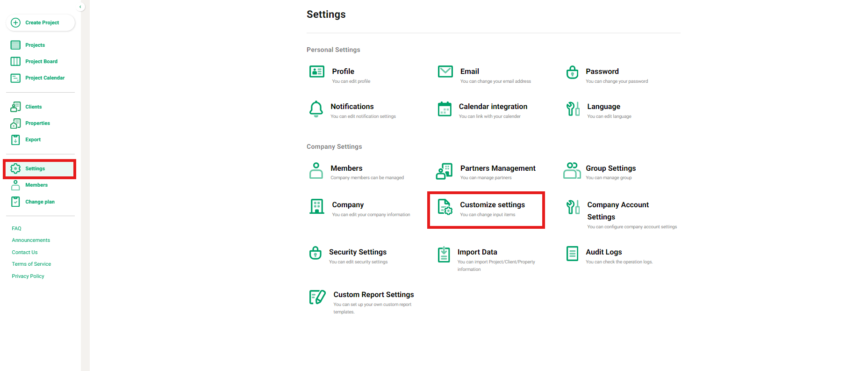The height and width of the screenshot is (371, 868).
Task: Click the Partners Management heading
Action: (497, 168)
